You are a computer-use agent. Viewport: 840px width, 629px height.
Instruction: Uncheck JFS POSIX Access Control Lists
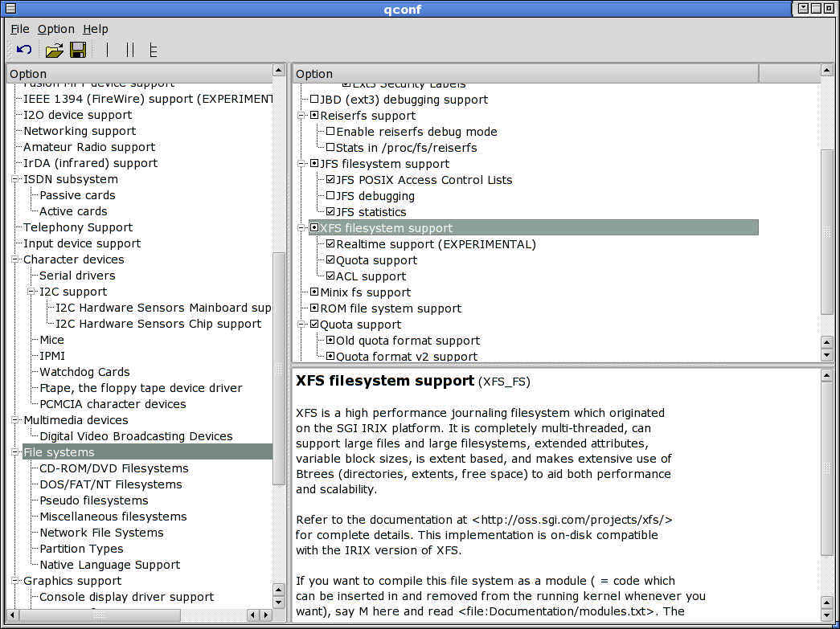(x=330, y=180)
